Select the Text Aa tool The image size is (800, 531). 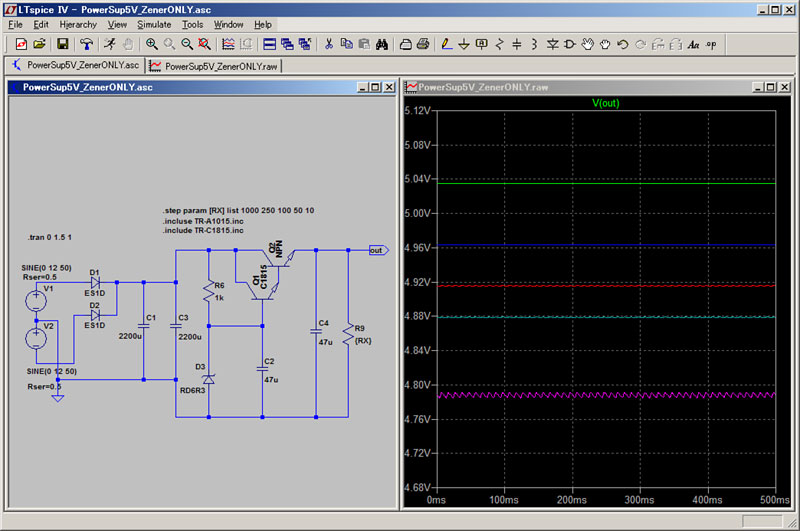693,44
